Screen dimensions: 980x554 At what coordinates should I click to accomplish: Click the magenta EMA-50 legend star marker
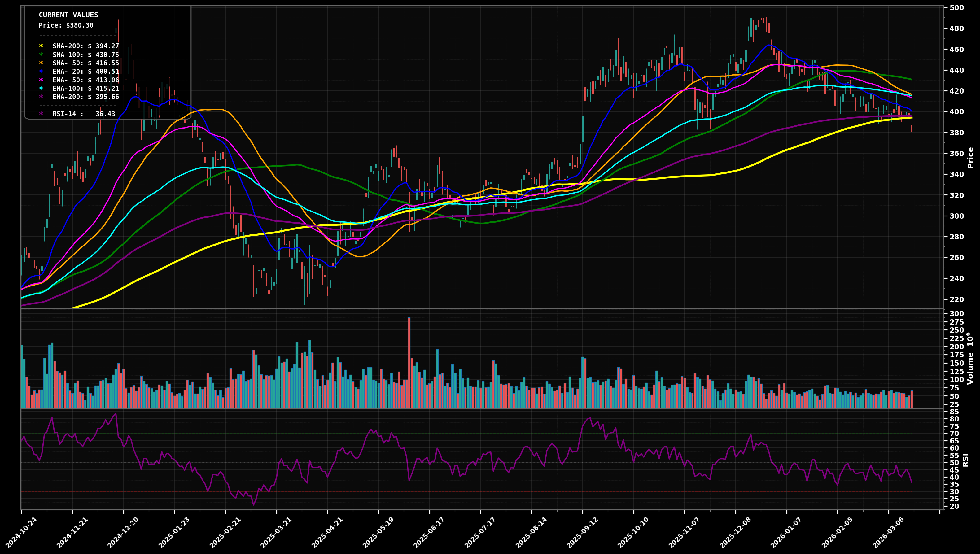(42, 80)
